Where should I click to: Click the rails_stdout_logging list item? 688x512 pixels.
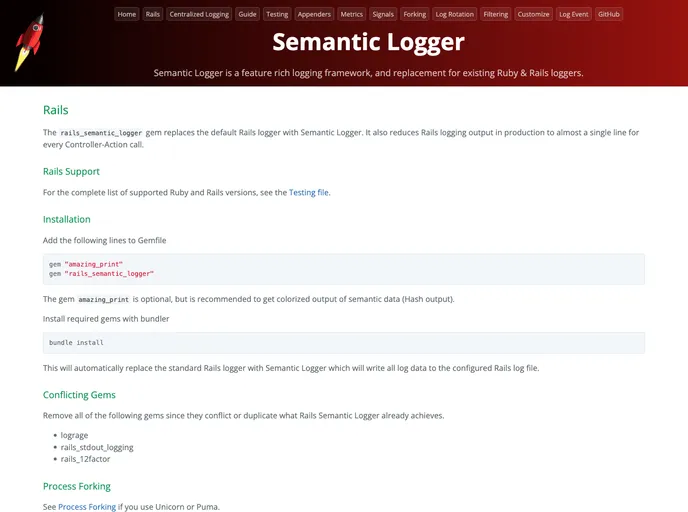pyautogui.click(x=97, y=447)
